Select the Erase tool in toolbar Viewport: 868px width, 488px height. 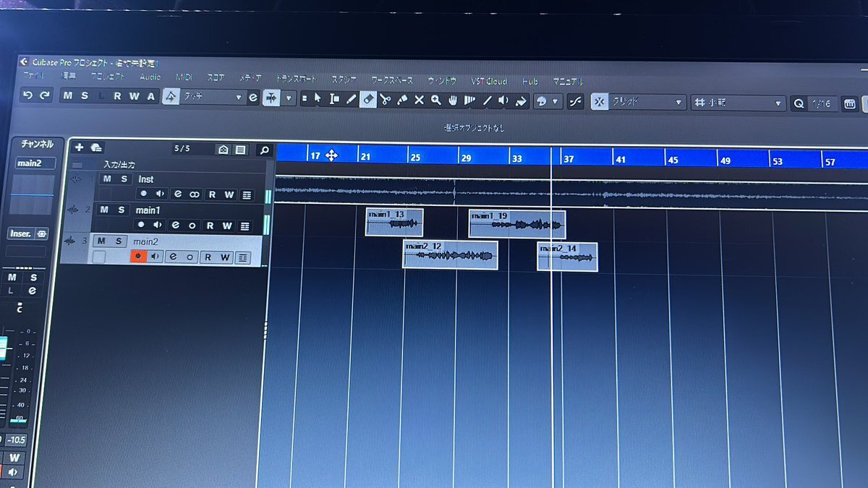pyautogui.click(x=368, y=100)
